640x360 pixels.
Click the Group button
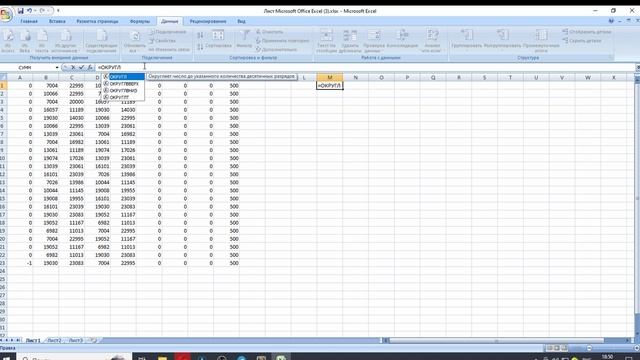[x=467, y=40]
